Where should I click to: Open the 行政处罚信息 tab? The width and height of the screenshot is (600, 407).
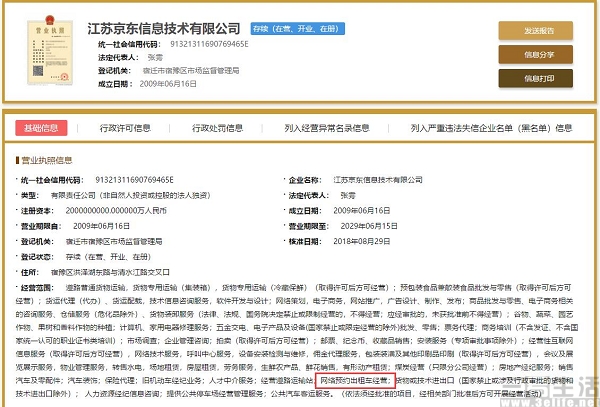217,128
